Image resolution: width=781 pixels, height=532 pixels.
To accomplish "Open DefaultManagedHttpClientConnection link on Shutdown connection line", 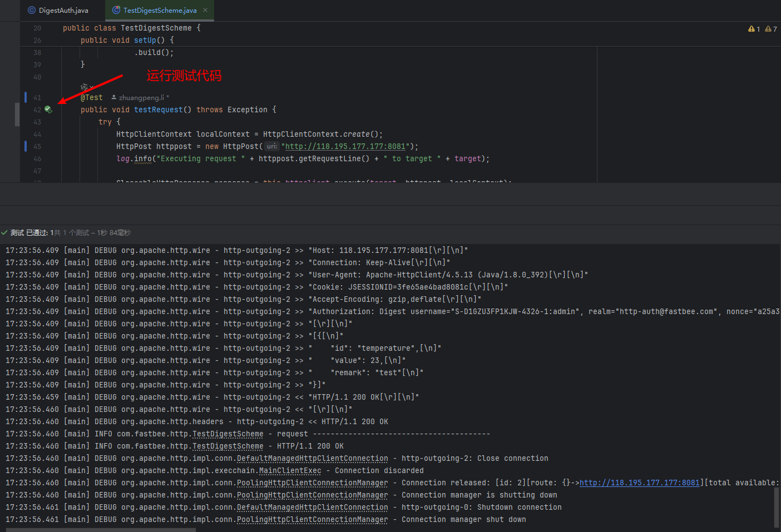I will click(313, 507).
